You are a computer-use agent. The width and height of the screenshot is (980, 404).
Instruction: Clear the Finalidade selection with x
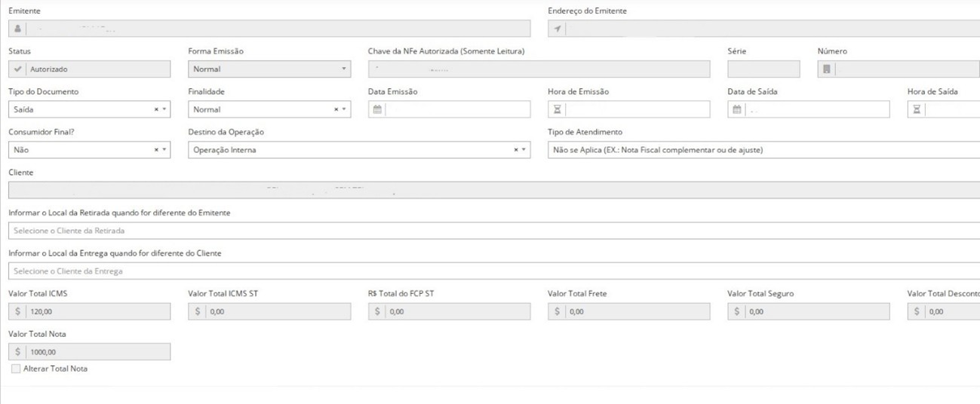pos(336,109)
